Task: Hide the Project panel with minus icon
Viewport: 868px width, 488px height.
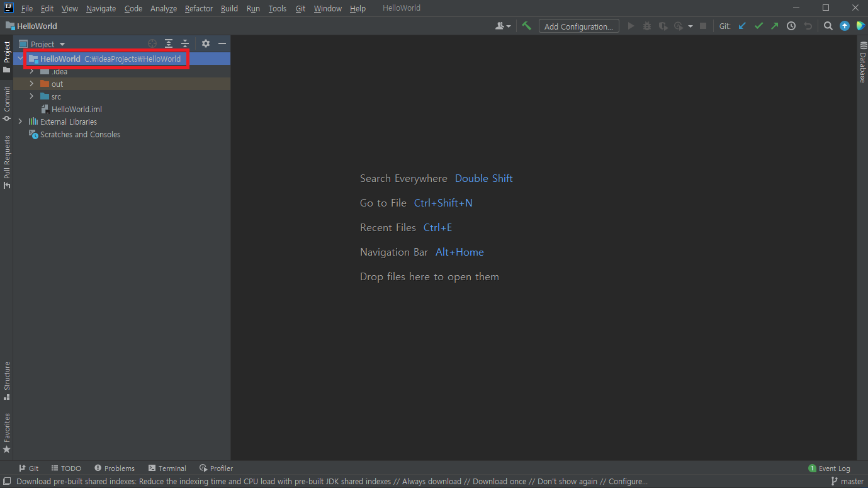Action: 222,43
